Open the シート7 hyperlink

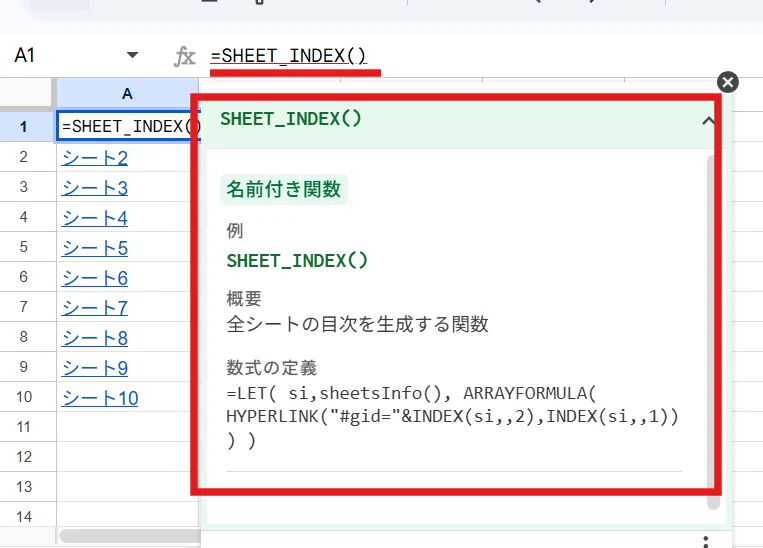pos(94,308)
